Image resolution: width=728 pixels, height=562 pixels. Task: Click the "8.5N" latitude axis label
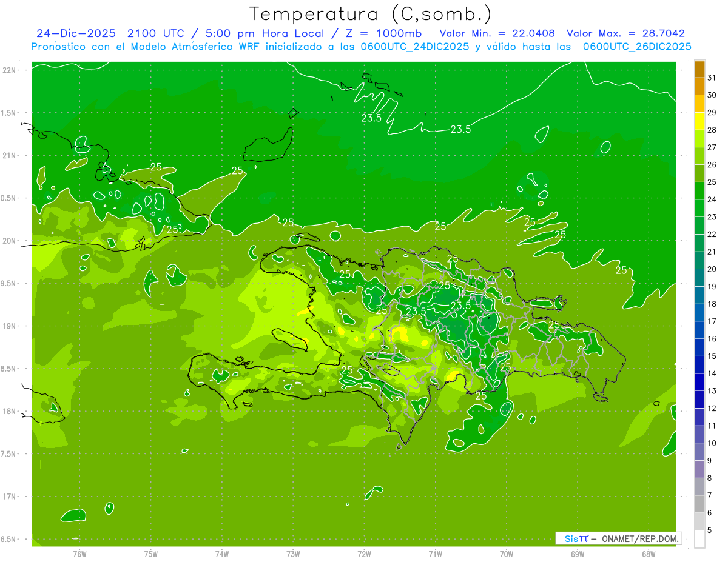click(9, 369)
